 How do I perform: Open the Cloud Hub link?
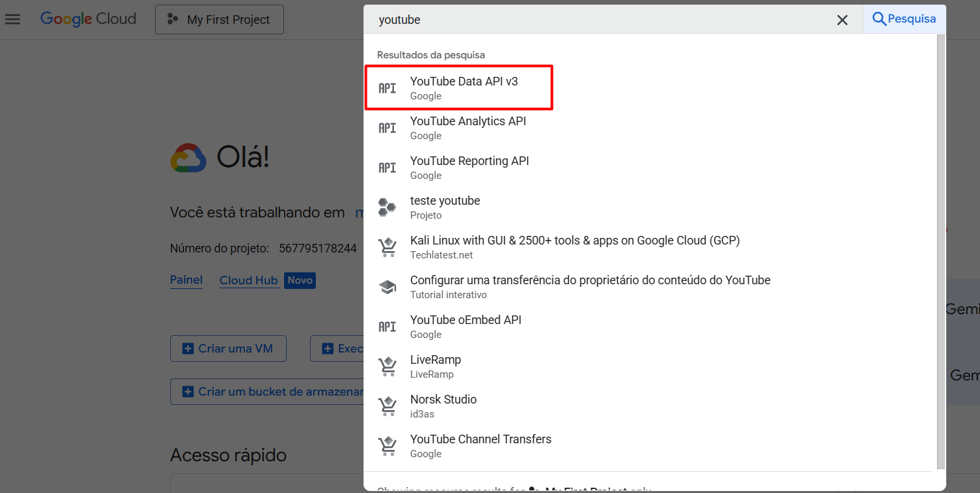(248, 280)
